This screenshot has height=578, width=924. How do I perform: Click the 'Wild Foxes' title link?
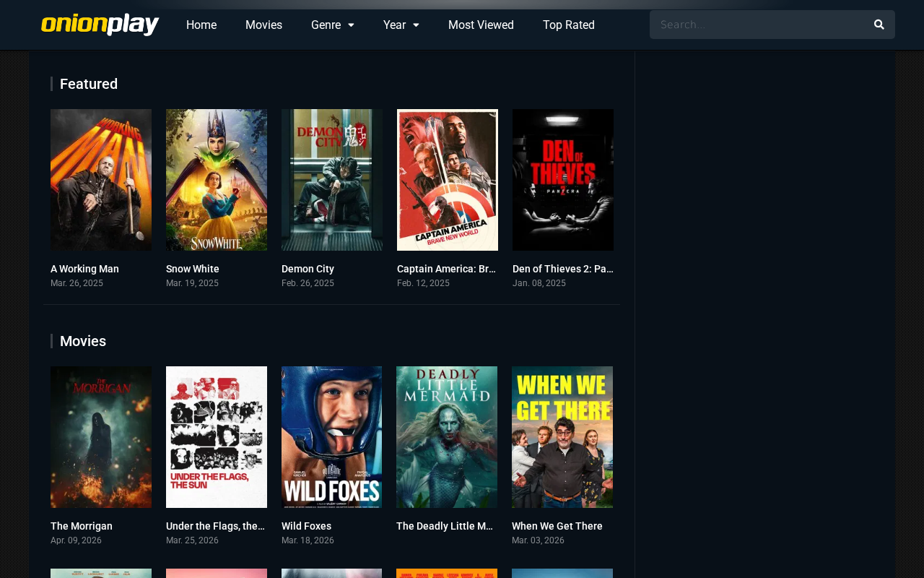click(x=306, y=526)
